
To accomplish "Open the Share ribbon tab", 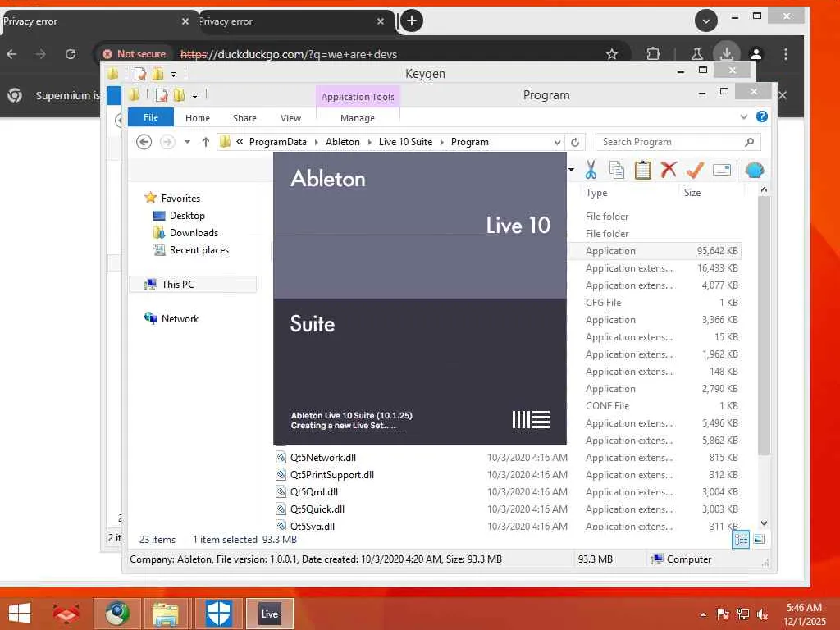I will [x=244, y=118].
